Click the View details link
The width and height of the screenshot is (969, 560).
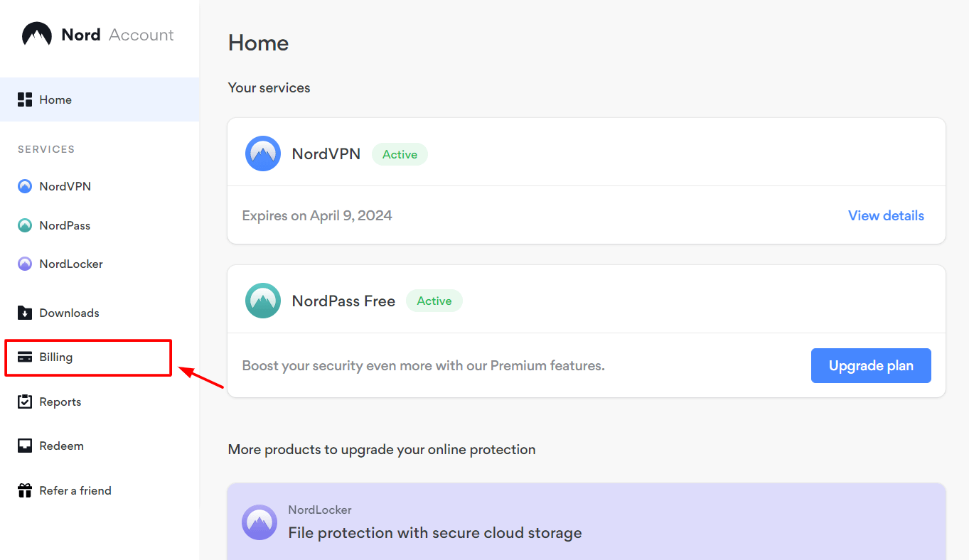coord(886,215)
